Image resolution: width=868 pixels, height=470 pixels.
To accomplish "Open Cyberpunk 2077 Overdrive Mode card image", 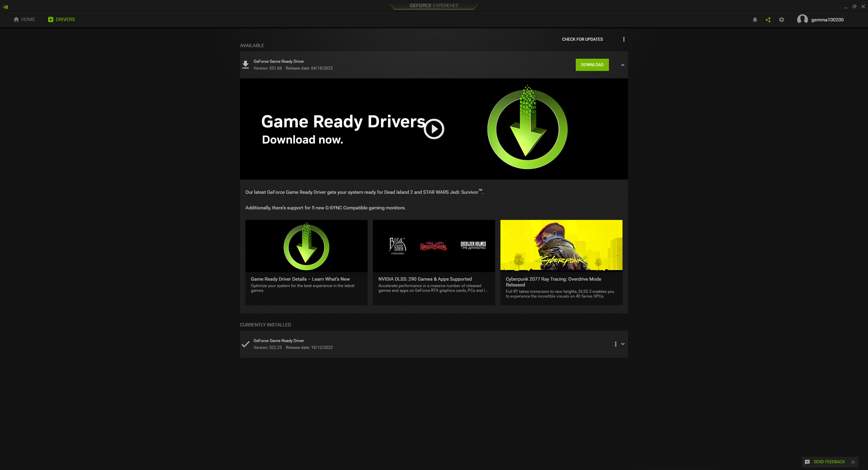I will (x=561, y=246).
